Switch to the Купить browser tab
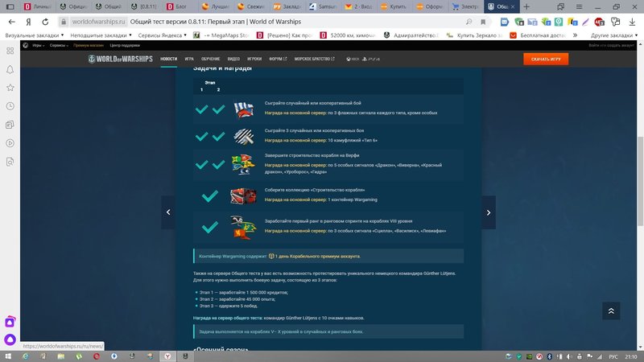The width and height of the screenshot is (644, 362). [394, 6]
